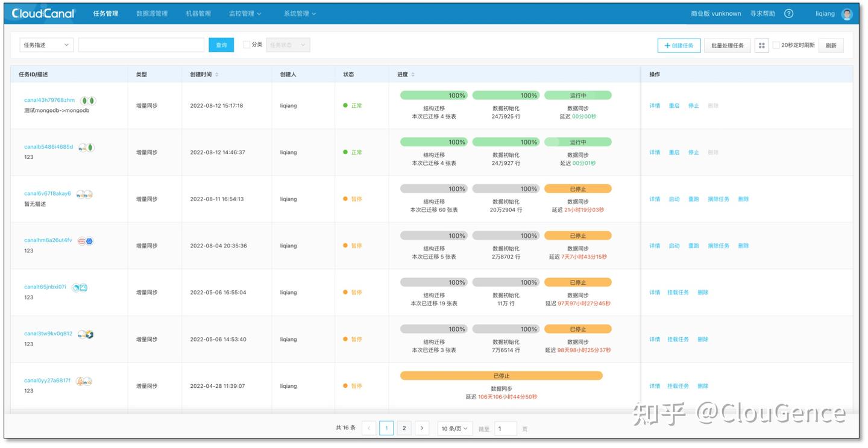Click the datasource icons next to canalt65jnbxi07i
Viewport: 868px width, 448px height.
click(81, 287)
